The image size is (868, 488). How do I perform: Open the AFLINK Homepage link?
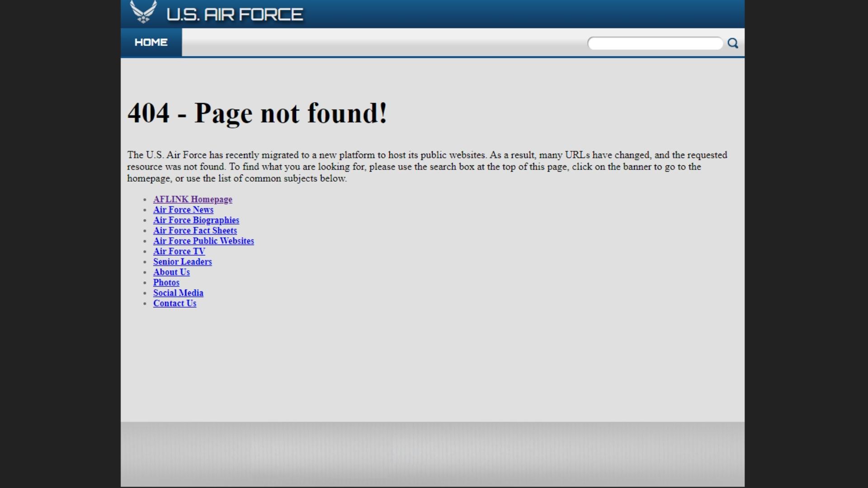click(193, 199)
